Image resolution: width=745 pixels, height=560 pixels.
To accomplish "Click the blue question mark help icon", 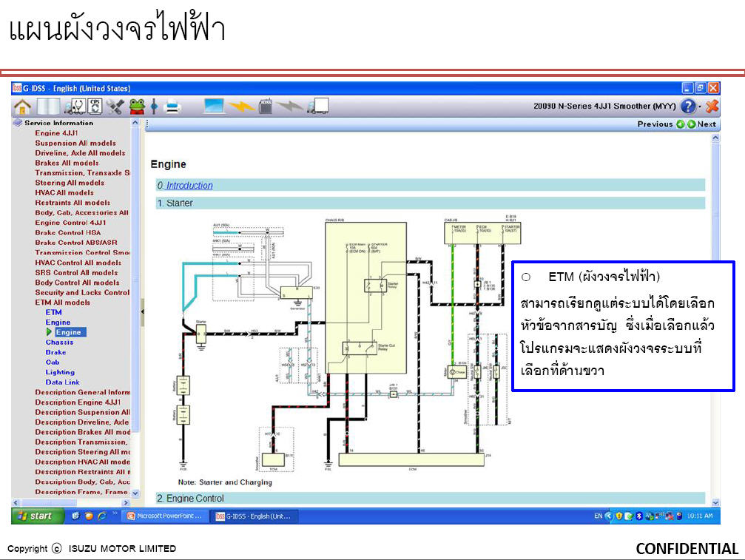I will tap(687, 106).
